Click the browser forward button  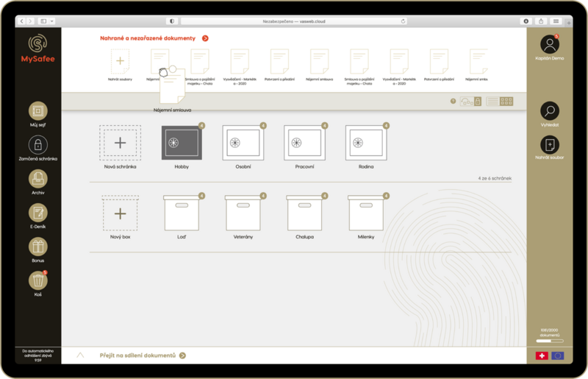(30, 21)
